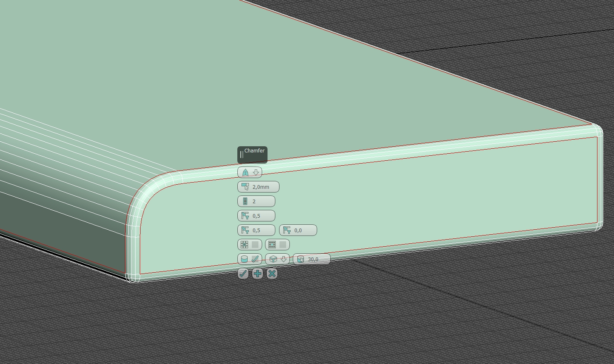Toggle the second grid pattern checkbox
Viewport: 614px width, 364px height.
point(277,245)
